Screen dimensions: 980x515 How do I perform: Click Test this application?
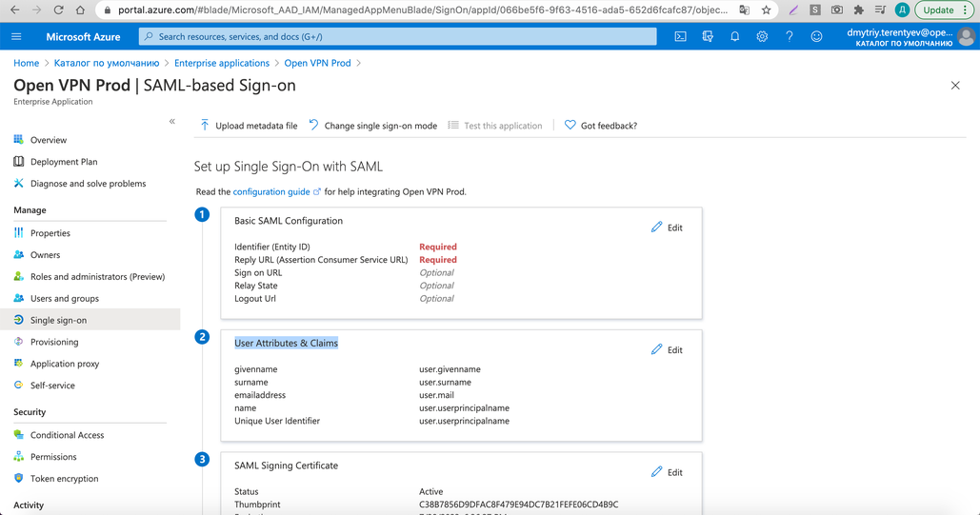(495, 126)
